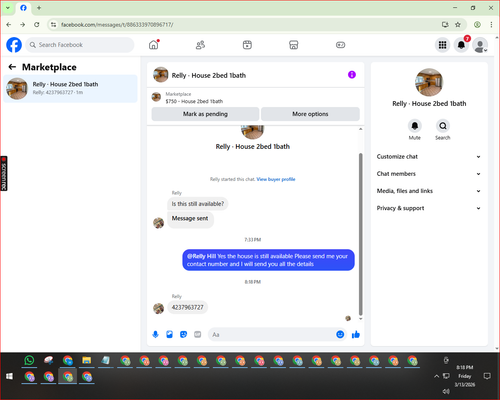Open File Explorer from the taskbar
Image resolution: width=500 pixels, height=400 pixels.
87,360
